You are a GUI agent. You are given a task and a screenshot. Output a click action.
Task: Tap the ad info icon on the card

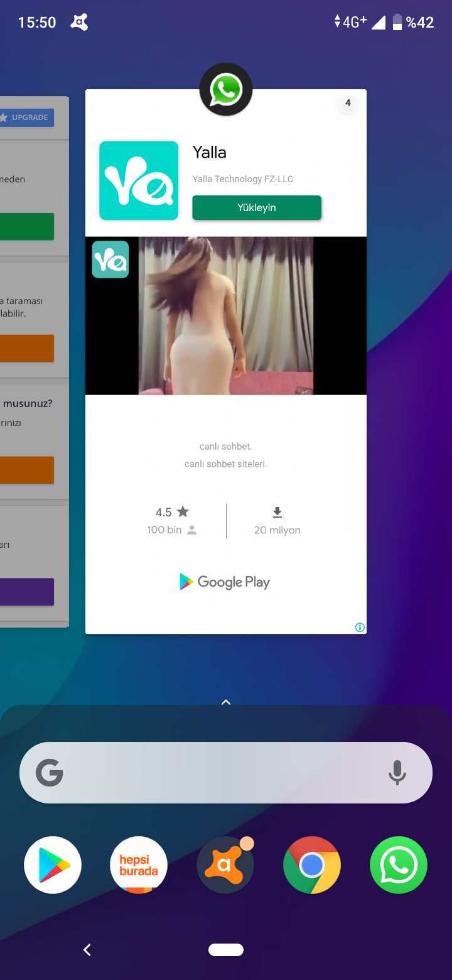[x=360, y=627]
